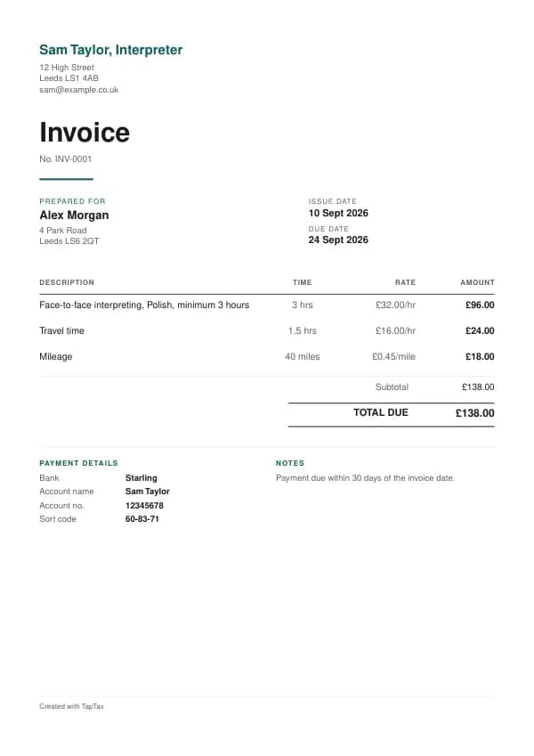Click the 'AMOUNT' column header
The height and width of the screenshot is (756, 534).
477,282
